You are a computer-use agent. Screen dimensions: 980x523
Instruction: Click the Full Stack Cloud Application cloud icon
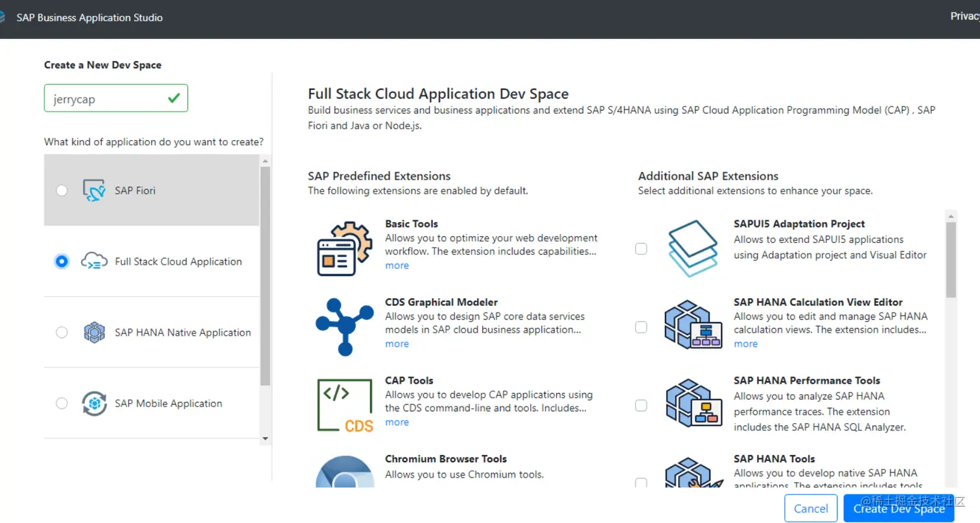pyautogui.click(x=95, y=262)
